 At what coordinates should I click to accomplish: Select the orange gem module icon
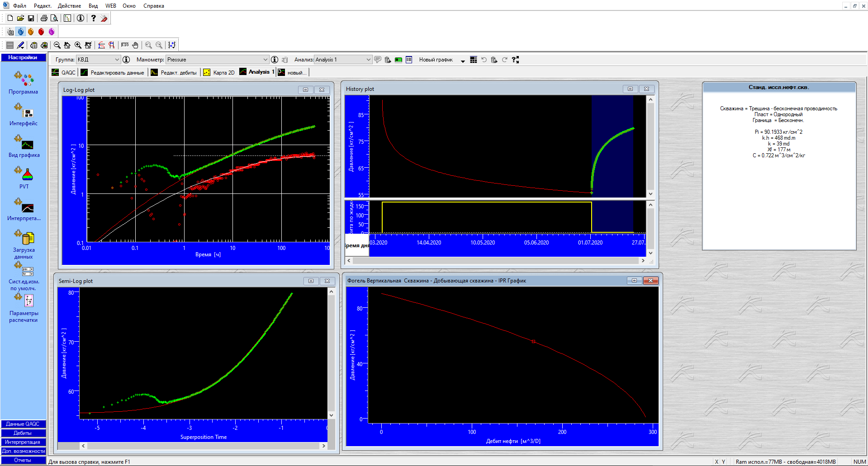click(x=31, y=32)
